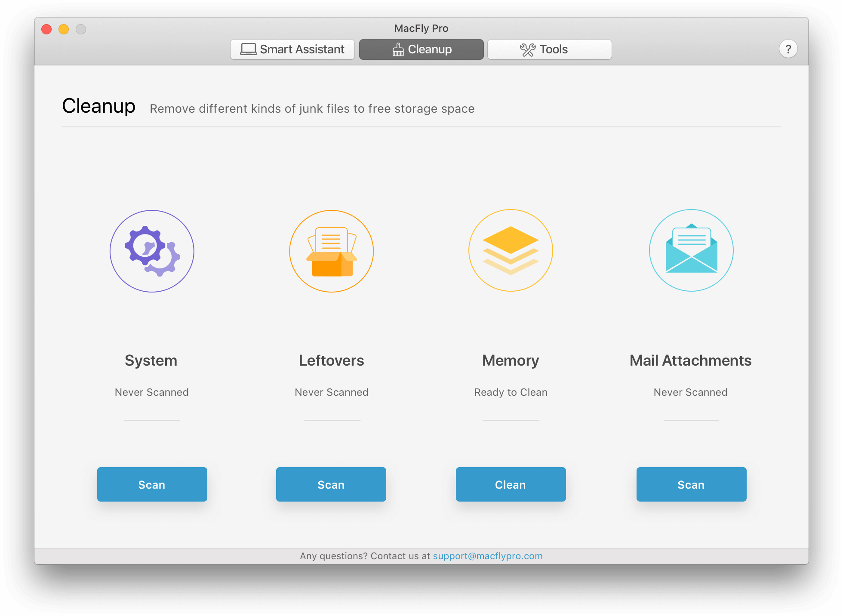
Task: Select the Cleanup tab
Action: coord(421,49)
